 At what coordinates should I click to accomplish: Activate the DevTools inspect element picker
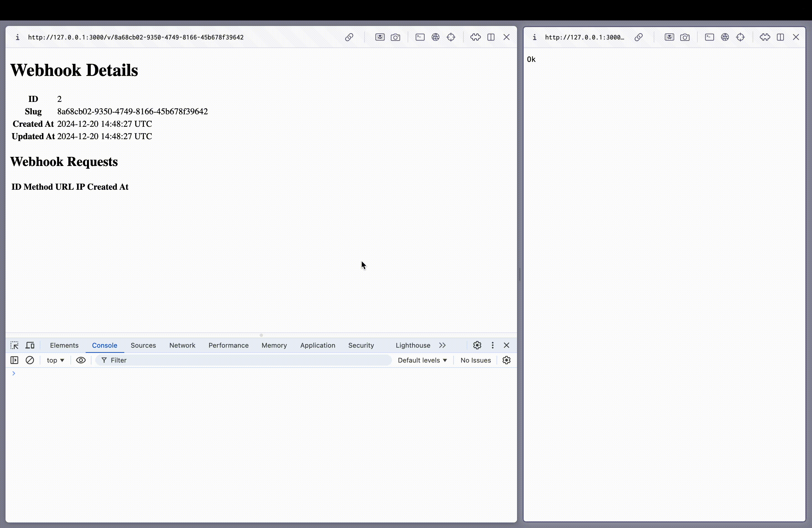[14, 345]
